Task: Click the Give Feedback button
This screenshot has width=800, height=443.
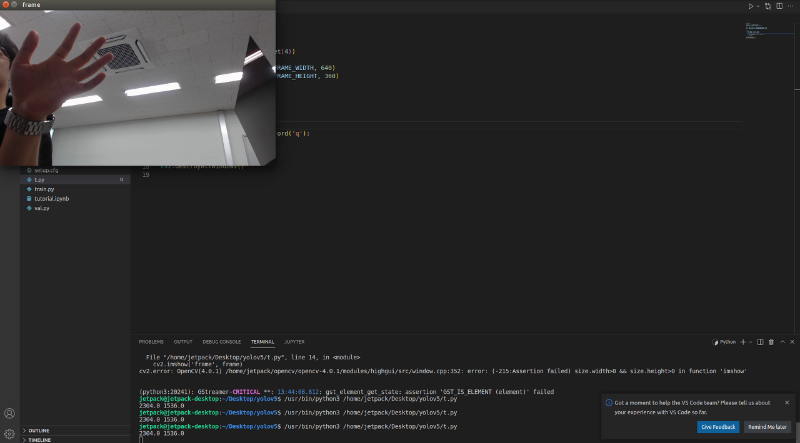Action: pos(718,427)
